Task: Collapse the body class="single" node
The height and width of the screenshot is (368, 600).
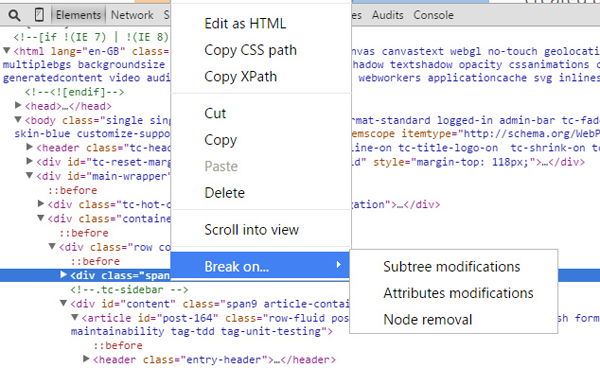Action: (18, 120)
